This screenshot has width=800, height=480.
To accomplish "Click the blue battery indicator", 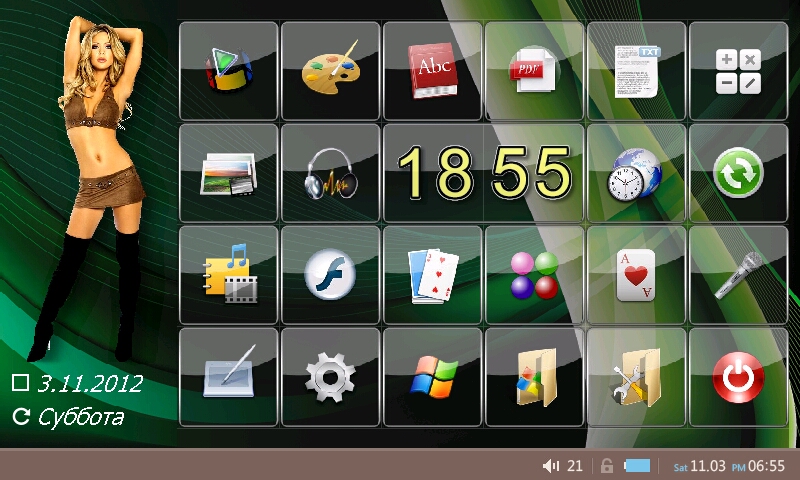I will tap(637, 466).
